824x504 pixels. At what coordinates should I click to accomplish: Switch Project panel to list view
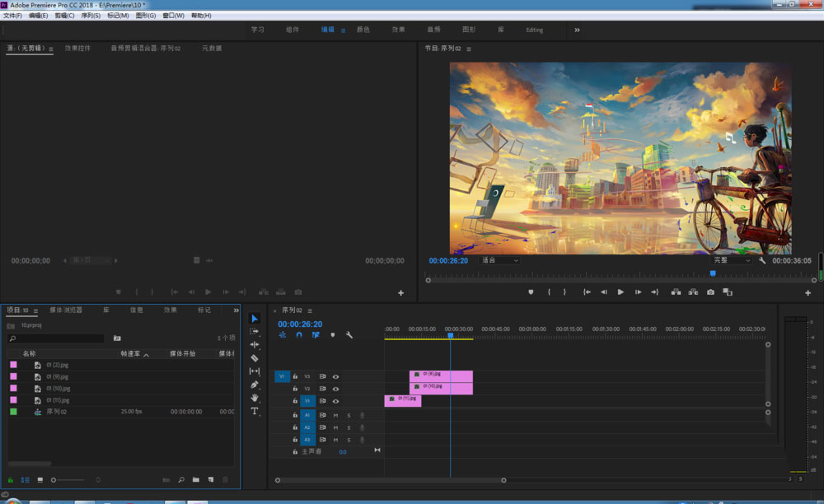(x=26, y=480)
